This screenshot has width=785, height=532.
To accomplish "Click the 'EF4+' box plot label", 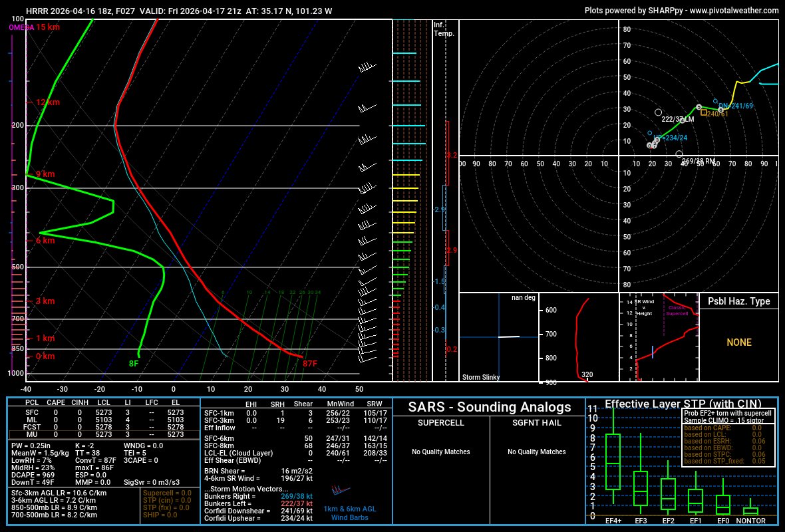I will pyautogui.click(x=613, y=521).
